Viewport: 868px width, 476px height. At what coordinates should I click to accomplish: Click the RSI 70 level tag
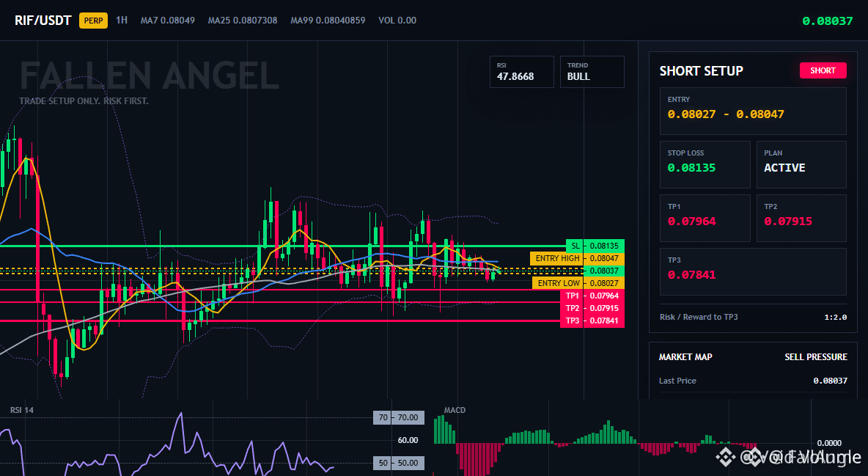tap(399, 417)
